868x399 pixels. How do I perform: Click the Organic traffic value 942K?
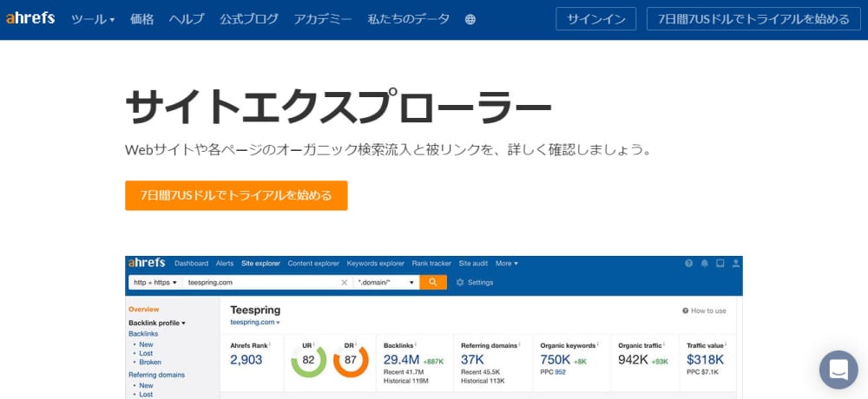click(634, 360)
